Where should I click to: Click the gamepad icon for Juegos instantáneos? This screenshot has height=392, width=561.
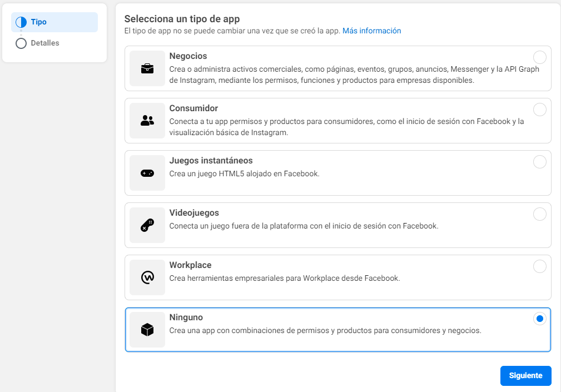tap(147, 173)
